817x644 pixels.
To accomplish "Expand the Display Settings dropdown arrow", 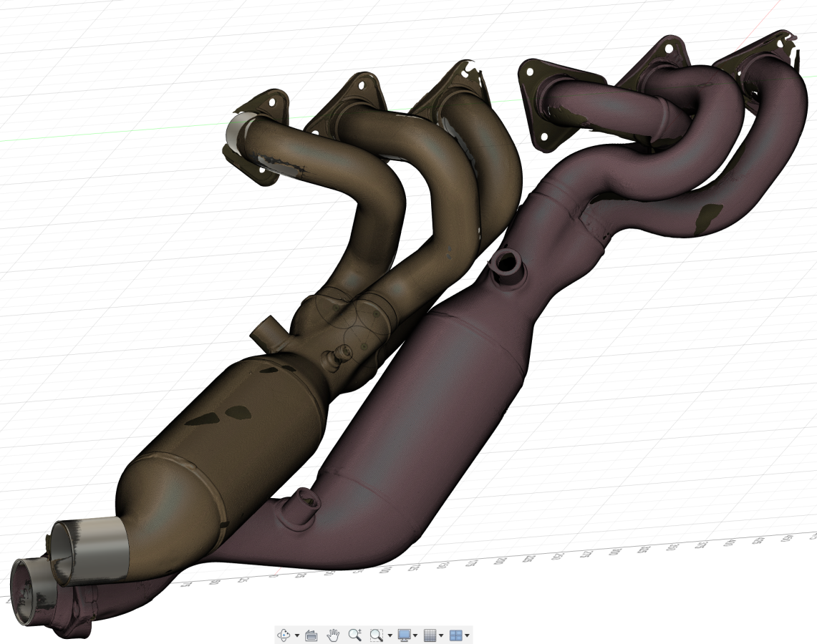I will tap(416, 635).
